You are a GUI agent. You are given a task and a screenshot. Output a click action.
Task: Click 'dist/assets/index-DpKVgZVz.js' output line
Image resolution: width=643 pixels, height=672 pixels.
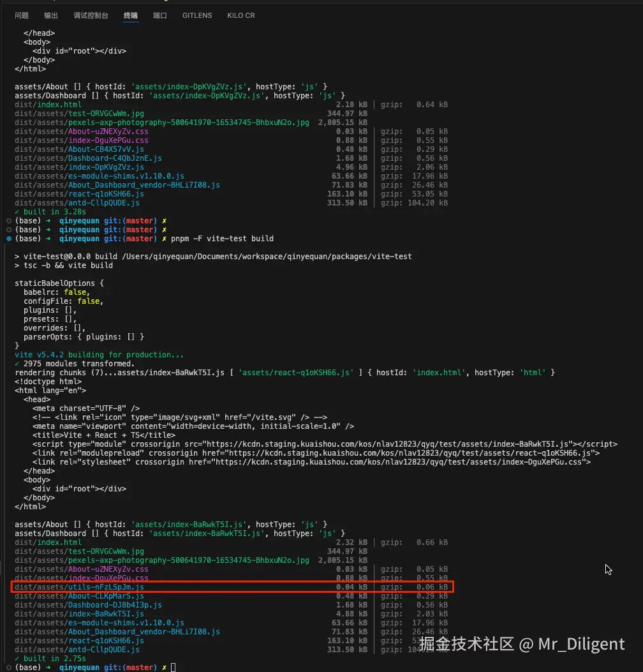point(79,168)
